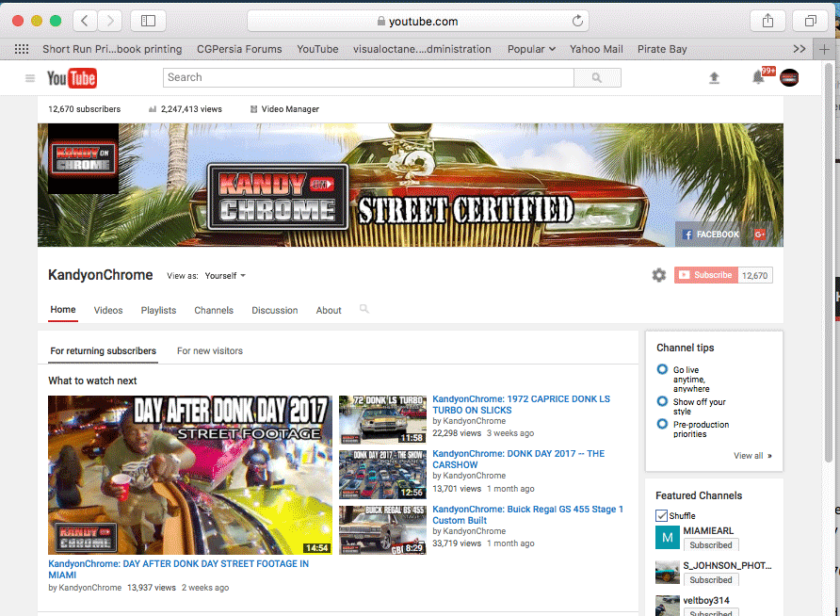Click the upload video icon
This screenshot has width=840, height=616.
714,78
